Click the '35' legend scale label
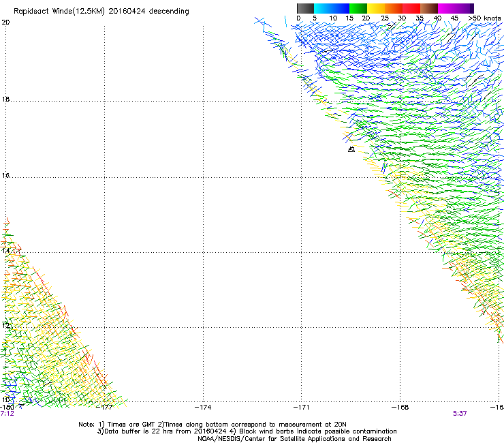This screenshot has height=443, width=504. click(x=420, y=18)
